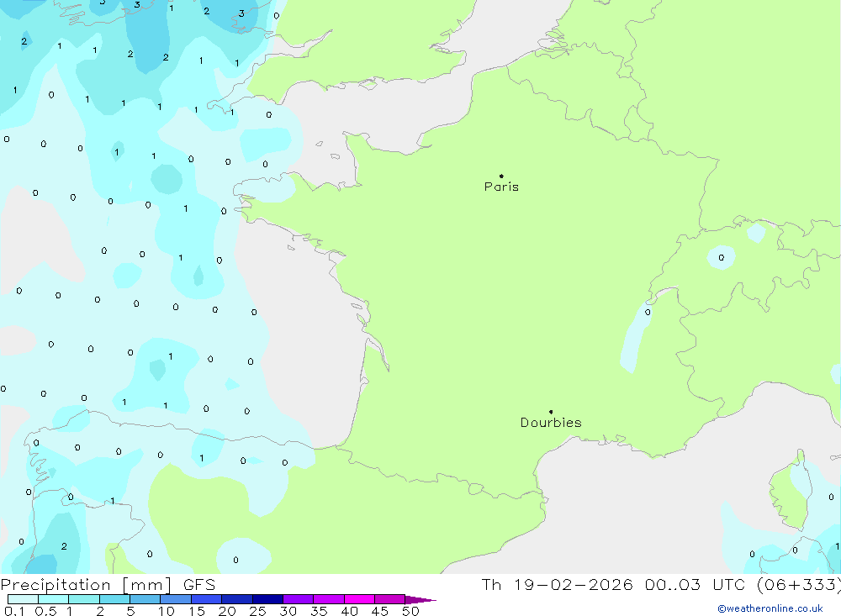Pick the 45–50 mm legend color swatch
Image resolution: width=841 pixels, height=616 pixels.
pos(390,599)
